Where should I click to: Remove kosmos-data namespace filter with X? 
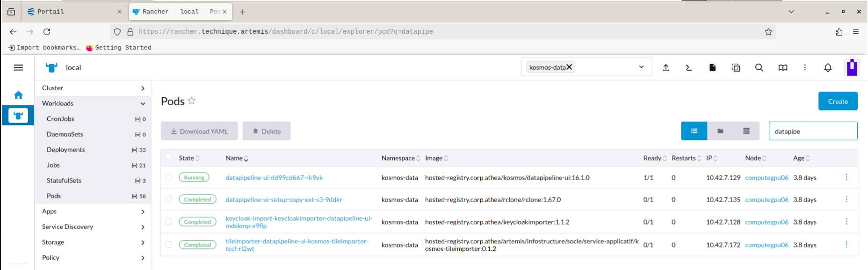click(569, 67)
